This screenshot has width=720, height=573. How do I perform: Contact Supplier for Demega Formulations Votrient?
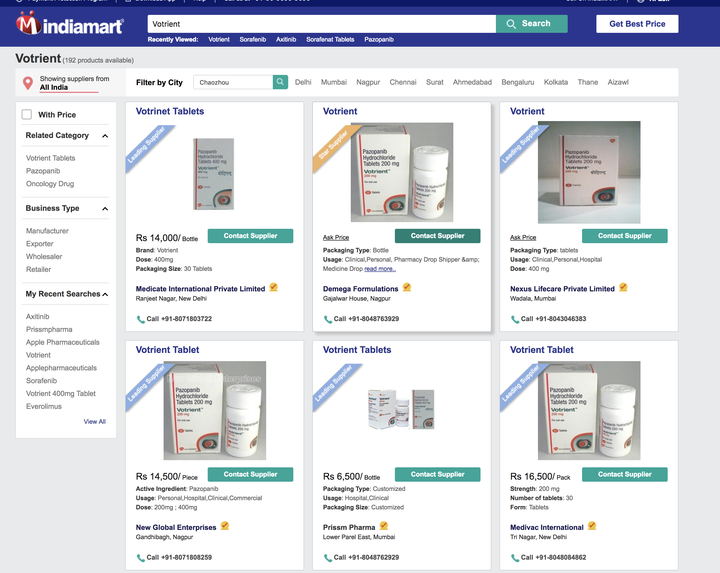click(x=438, y=236)
